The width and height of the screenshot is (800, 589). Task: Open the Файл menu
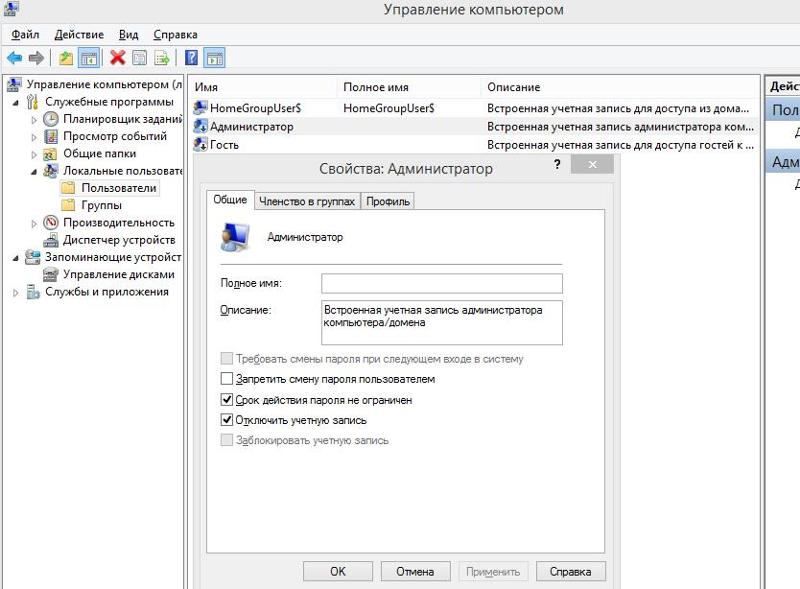click(x=25, y=34)
